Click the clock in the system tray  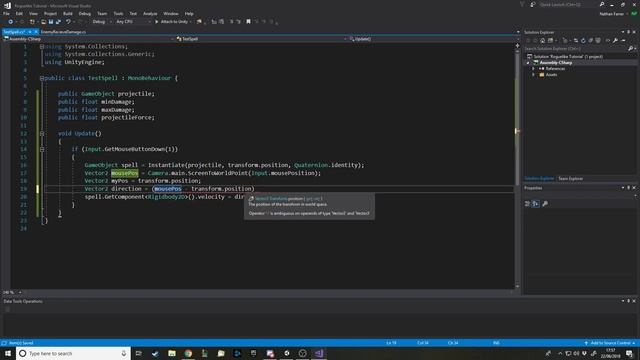(611, 353)
